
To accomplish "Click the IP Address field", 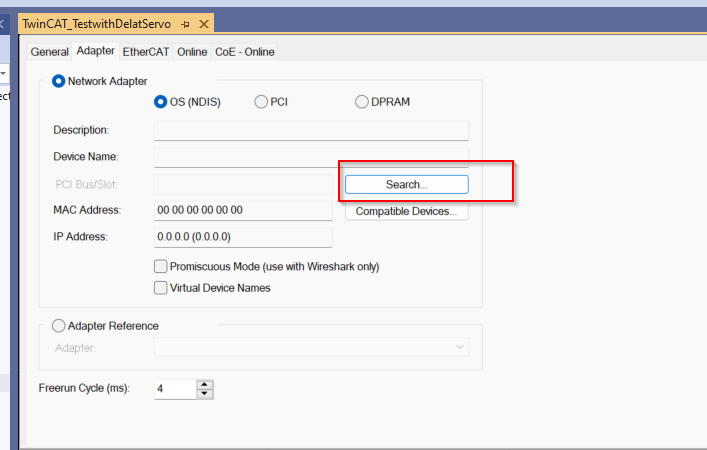I will click(243, 237).
